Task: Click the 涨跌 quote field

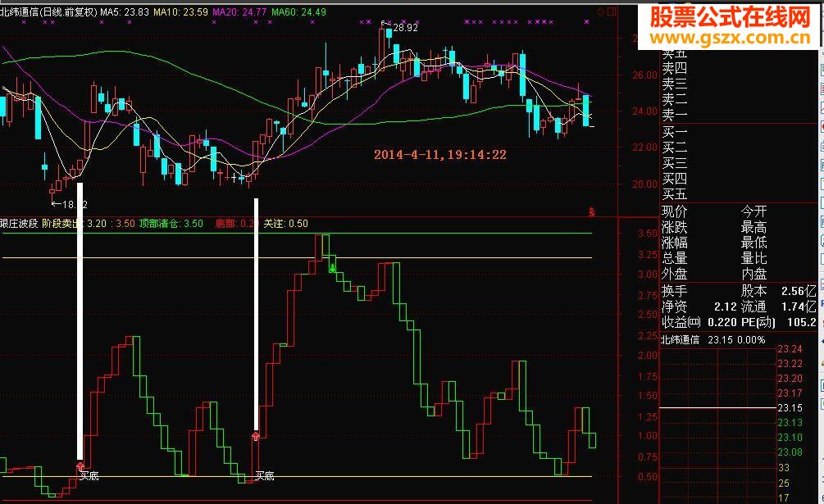Action: 674,228
